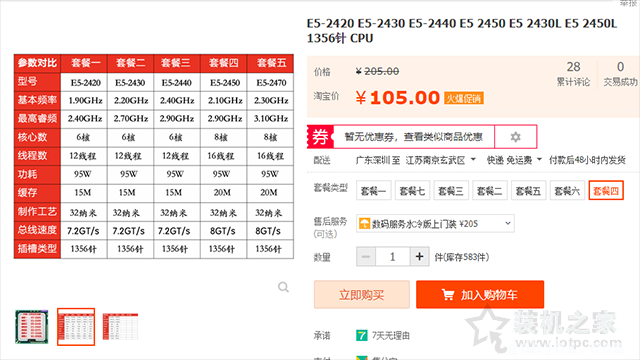Select package option 套餐七

pos(412,191)
